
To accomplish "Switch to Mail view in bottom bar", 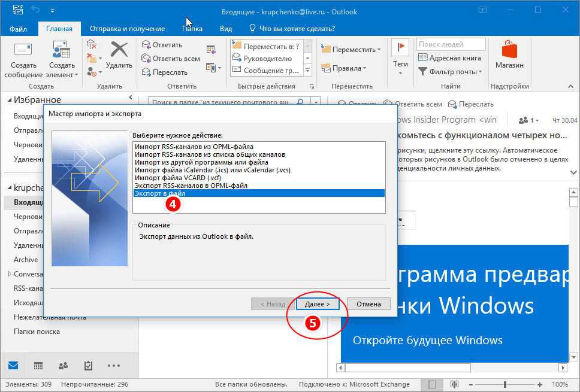I will [x=13, y=366].
